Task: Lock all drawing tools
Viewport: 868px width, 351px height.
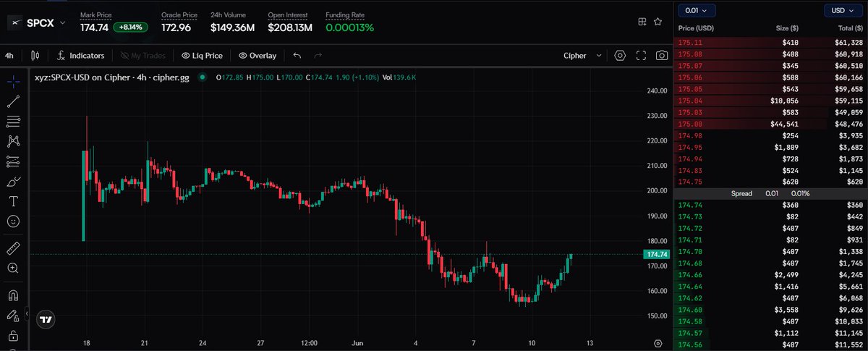Action: [13, 336]
